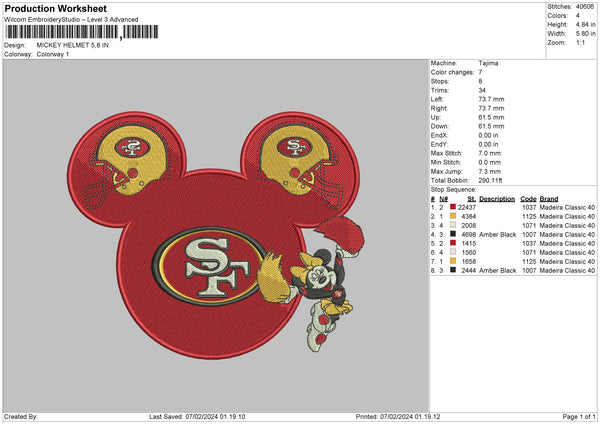
Task: Click the Stop Sequence heading
Action: tap(453, 189)
